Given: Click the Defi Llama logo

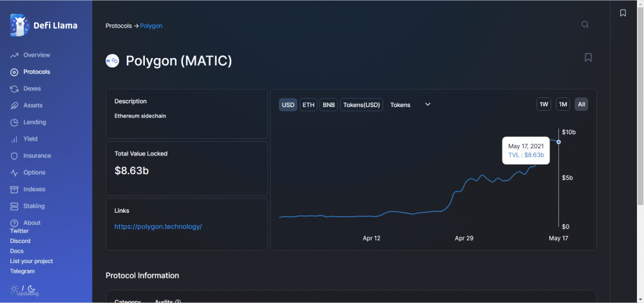Looking at the screenshot, I should [x=20, y=25].
